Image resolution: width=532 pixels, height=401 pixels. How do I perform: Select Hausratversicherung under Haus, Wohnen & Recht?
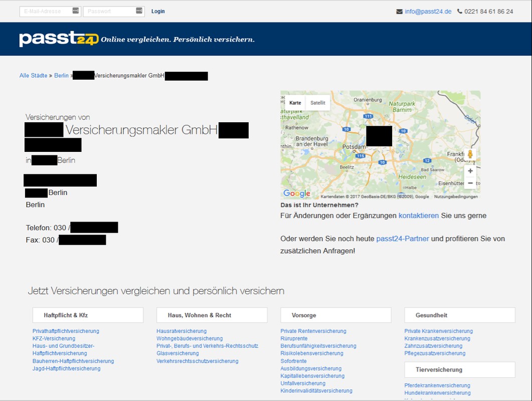click(182, 331)
